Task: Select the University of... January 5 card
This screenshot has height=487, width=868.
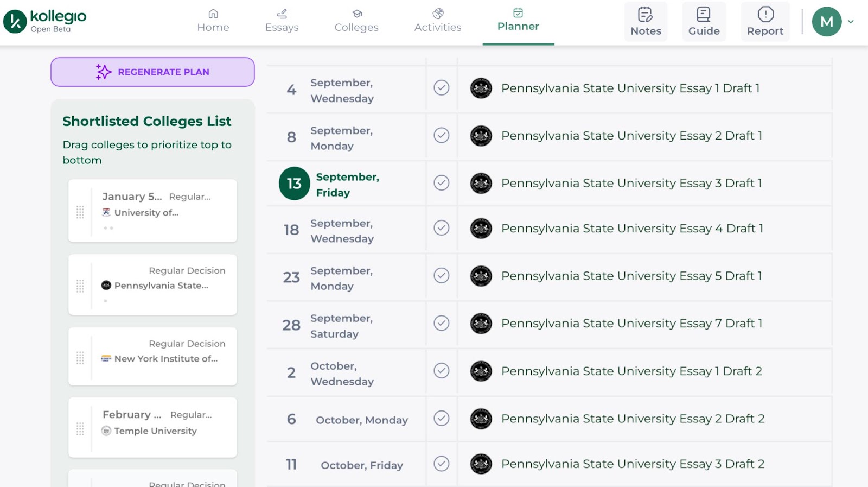Action: (152, 211)
